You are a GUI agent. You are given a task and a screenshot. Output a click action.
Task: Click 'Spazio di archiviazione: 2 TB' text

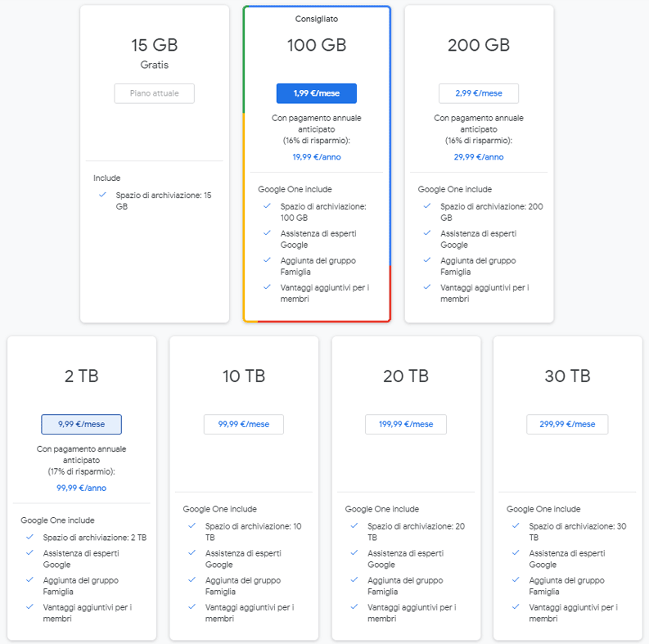click(x=95, y=538)
